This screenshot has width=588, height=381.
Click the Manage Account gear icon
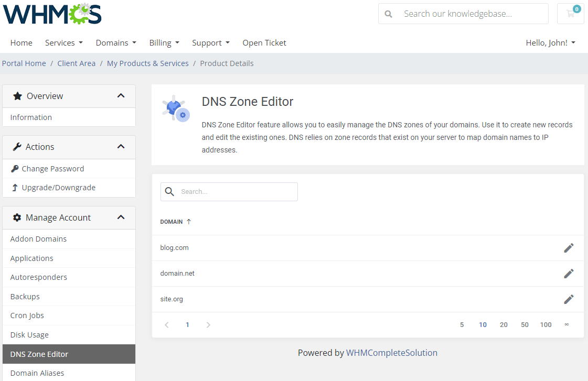(17, 217)
